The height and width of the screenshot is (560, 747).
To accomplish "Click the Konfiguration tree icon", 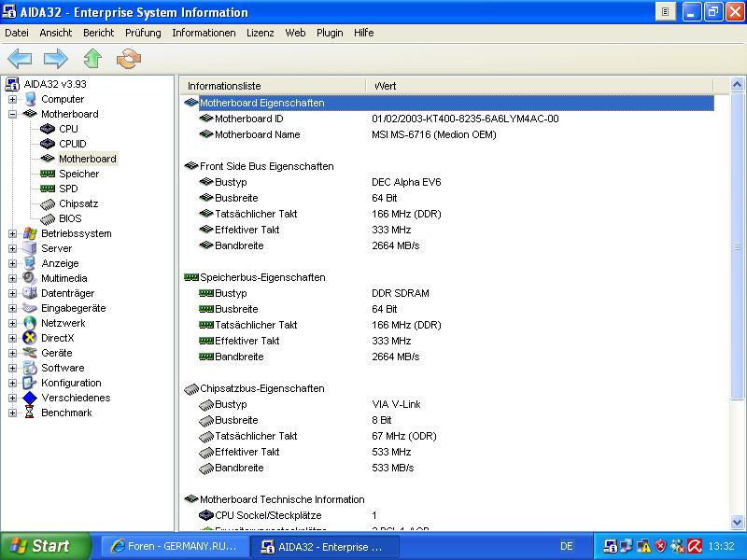I will click(30, 383).
